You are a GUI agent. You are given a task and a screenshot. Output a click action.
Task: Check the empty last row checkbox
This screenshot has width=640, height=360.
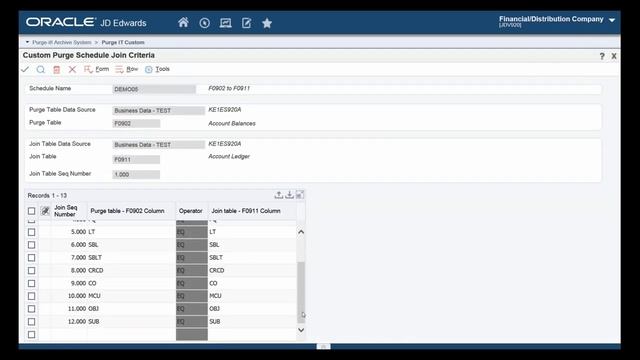31,335
